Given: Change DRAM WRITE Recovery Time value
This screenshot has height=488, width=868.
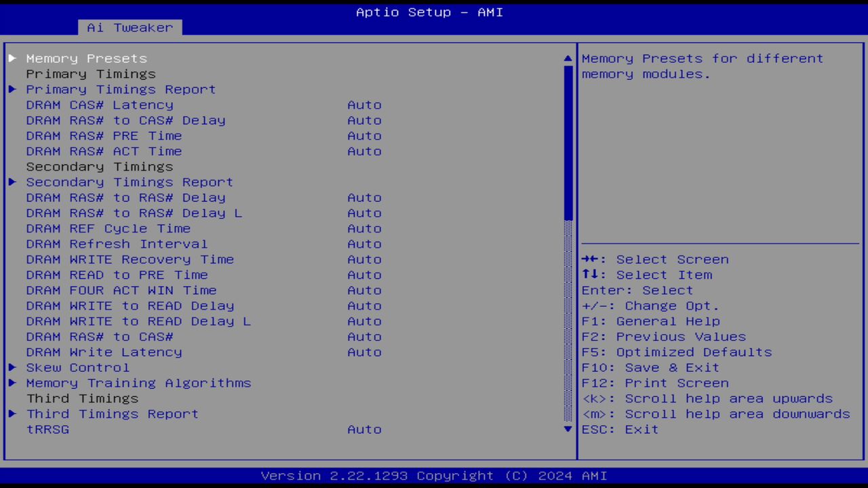Looking at the screenshot, I should 364,260.
